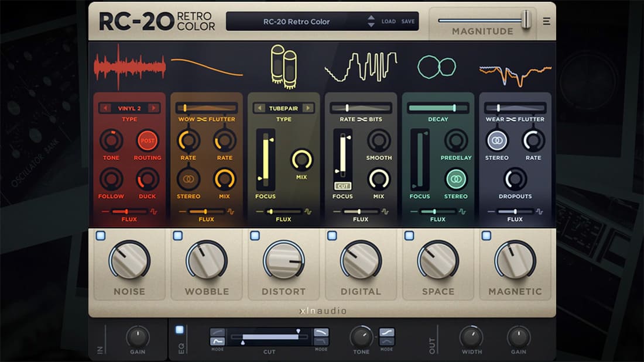Click the Noise Follow knob
Image resolution: width=644 pixels, height=362 pixels.
[111, 179]
